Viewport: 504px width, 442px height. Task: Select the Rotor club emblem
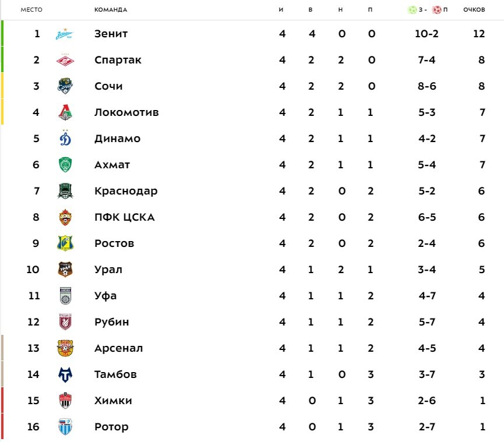pos(65,427)
